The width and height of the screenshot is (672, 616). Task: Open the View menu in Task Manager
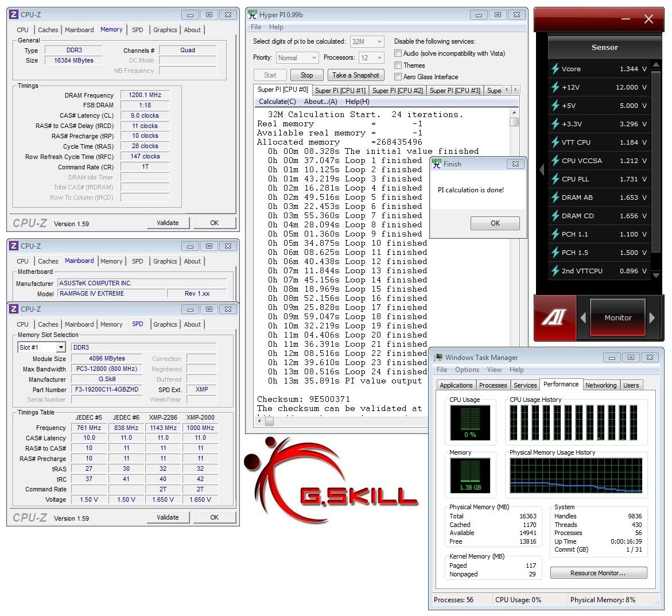coord(494,370)
